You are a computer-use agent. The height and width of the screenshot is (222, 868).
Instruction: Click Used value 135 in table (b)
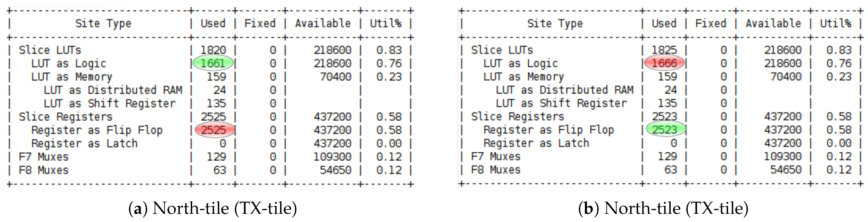coord(667,103)
